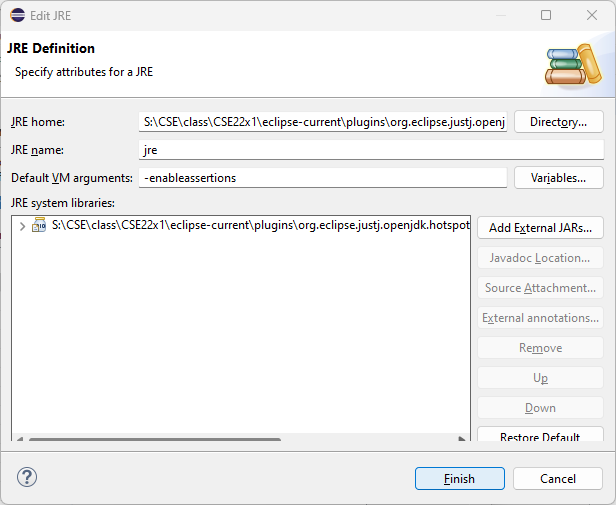Screen dimensions: 616x505
Task: Click the help question mark icon
Action: click(27, 478)
